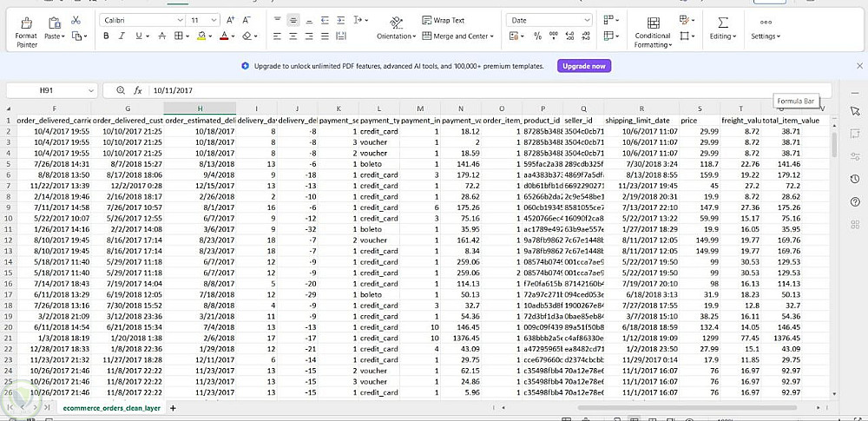Center text horizontally in the cell
Screen dimensions: 868x421
point(293,36)
